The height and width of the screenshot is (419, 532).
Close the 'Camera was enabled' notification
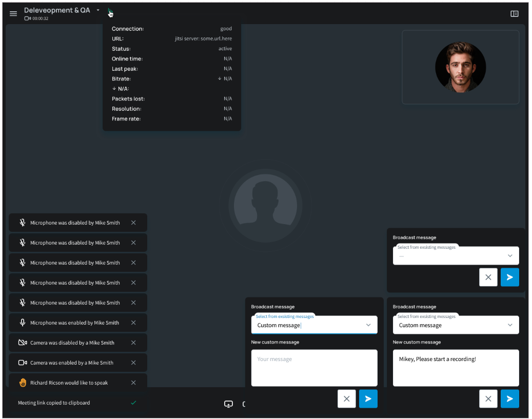click(x=133, y=363)
